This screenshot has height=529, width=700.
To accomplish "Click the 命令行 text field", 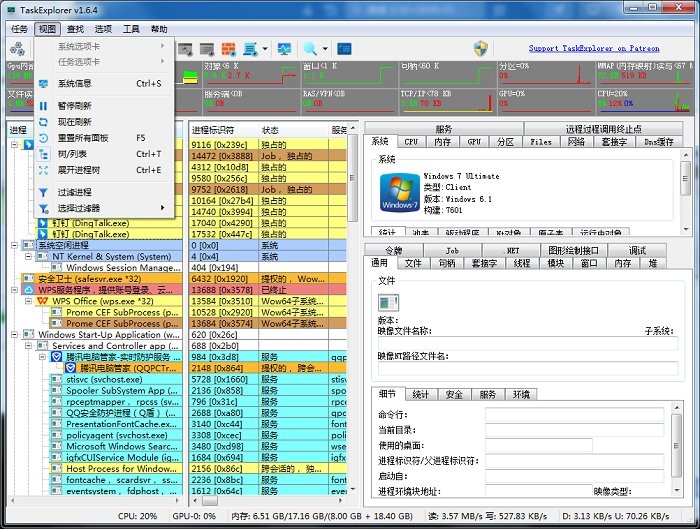I will [x=575, y=415].
